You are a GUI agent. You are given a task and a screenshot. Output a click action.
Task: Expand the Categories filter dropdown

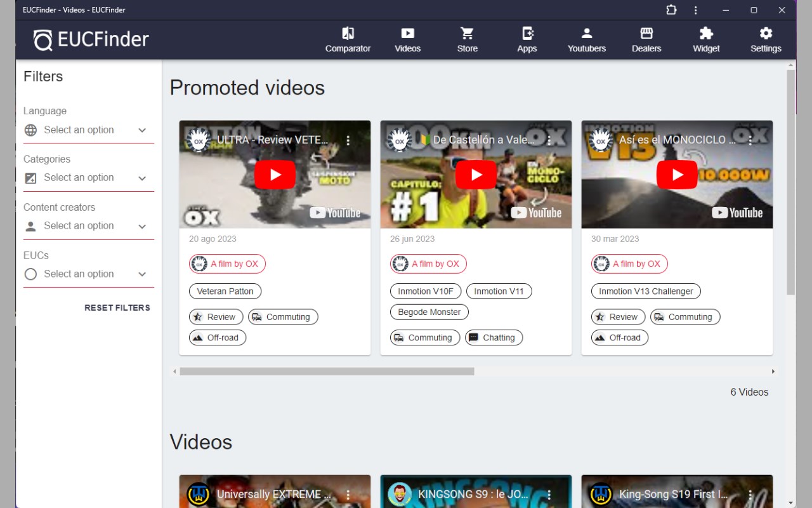(x=89, y=178)
